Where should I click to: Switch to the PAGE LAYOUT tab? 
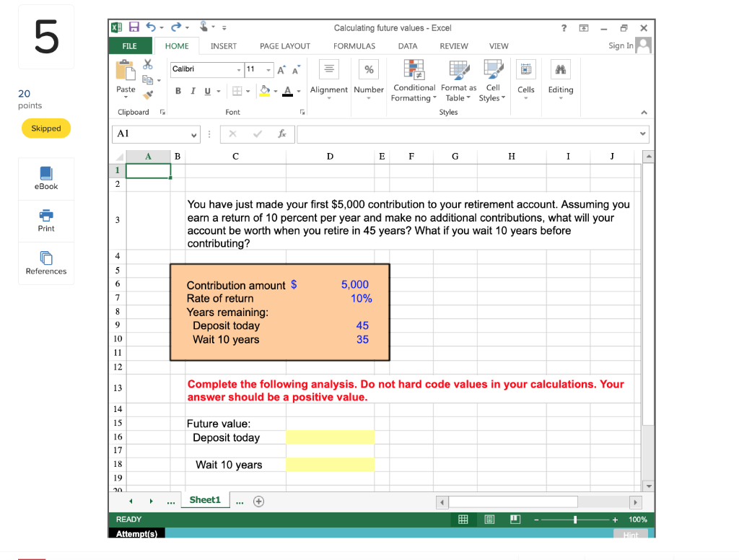(x=285, y=45)
